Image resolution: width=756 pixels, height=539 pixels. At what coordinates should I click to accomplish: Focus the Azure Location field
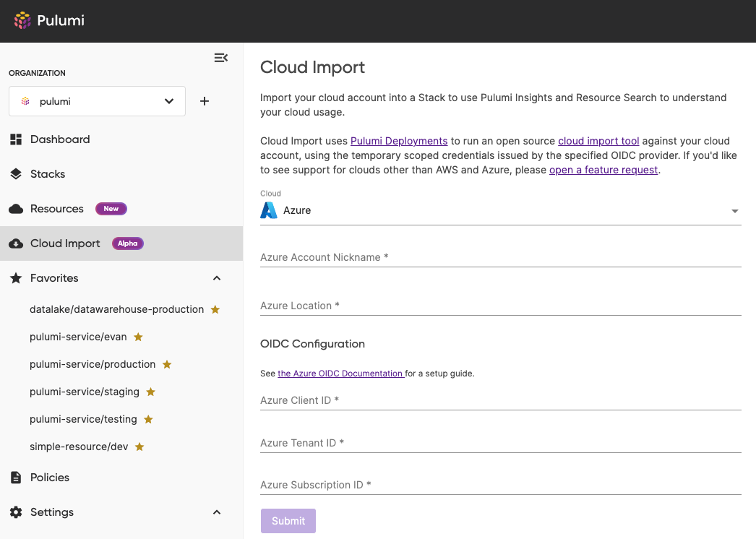pyautogui.click(x=500, y=306)
